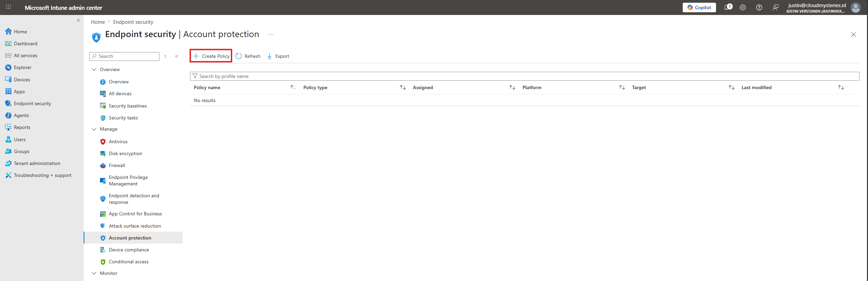Open Antivirus in the Manage menu
This screenshot has height=281, width=868.
point(118,142)
